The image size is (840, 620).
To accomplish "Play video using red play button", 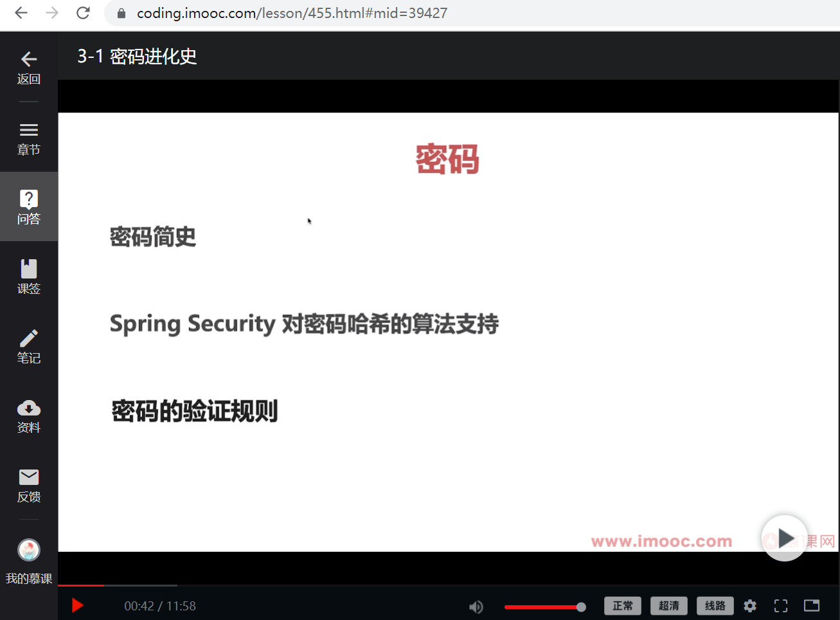I will (x=78, y=606).
